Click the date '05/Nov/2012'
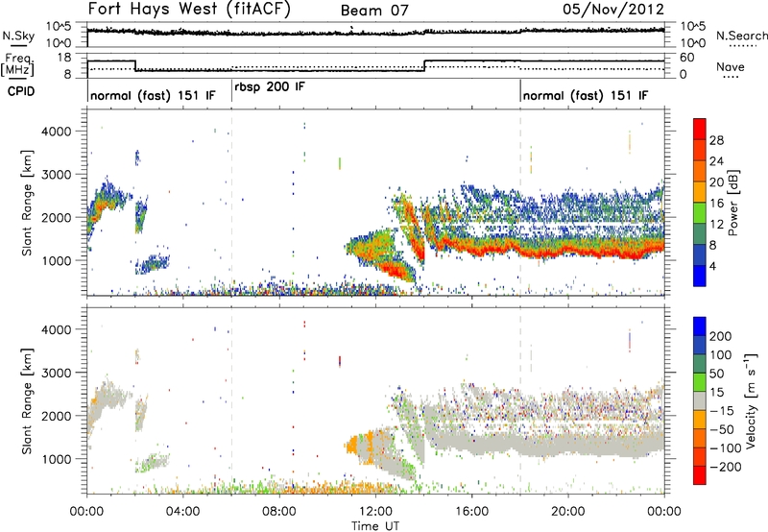 [613, 10]
